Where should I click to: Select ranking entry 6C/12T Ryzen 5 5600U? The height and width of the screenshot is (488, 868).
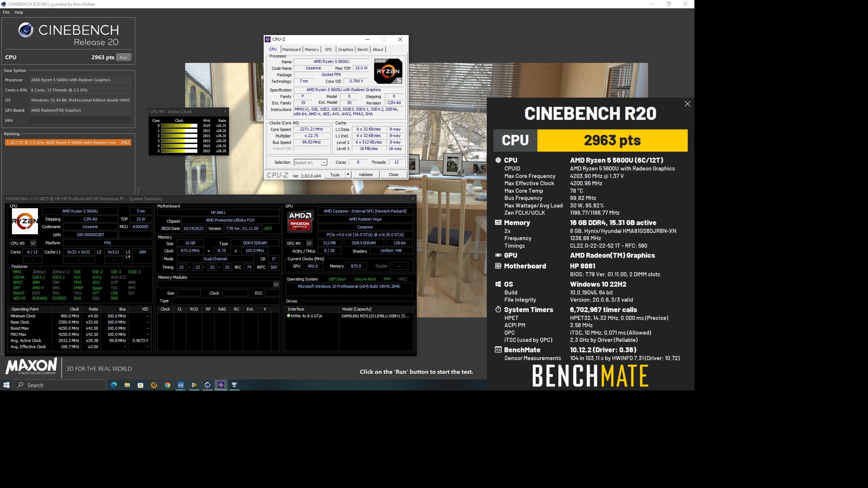[x=68, y=142]
